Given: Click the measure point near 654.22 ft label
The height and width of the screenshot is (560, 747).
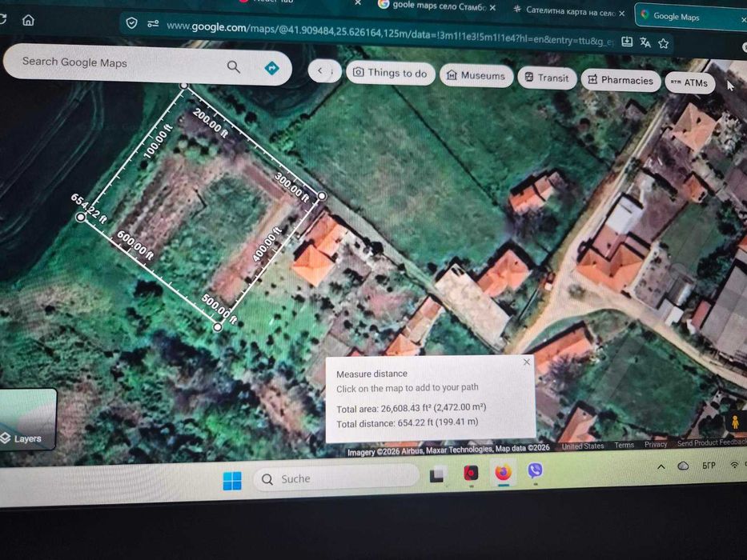Looking at the screenshot, I should [x=81, y=217].
